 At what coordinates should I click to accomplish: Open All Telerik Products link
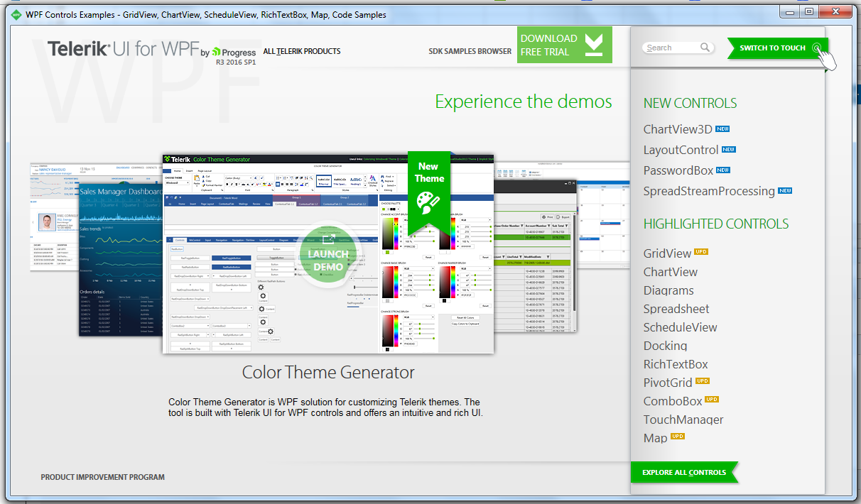(x=301, y=51)
